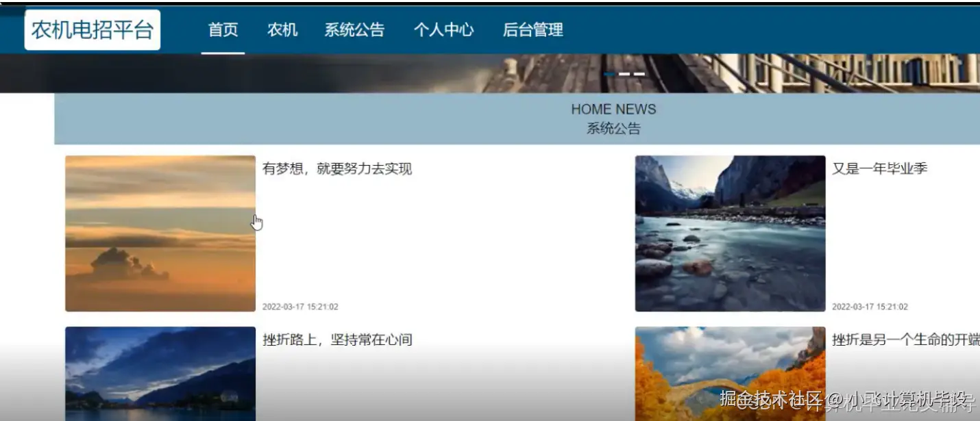Open article 有梦想，就要努力去实现
Viewport: 980px width, 421px height.
click(337, 168)
